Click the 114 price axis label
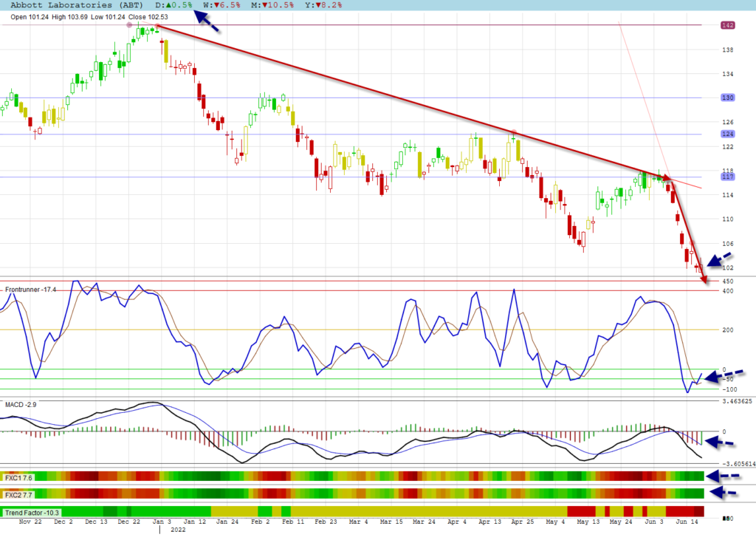756x543 pixels. click(727, 195)
